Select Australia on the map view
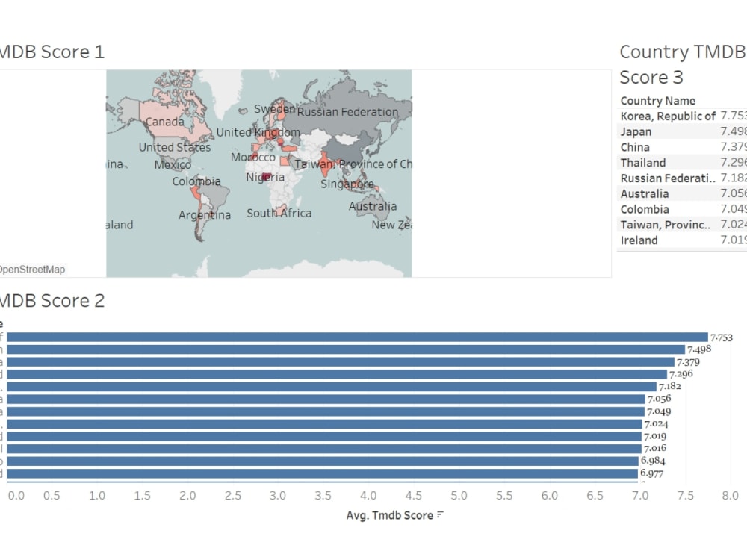 (x=373, y=206)
